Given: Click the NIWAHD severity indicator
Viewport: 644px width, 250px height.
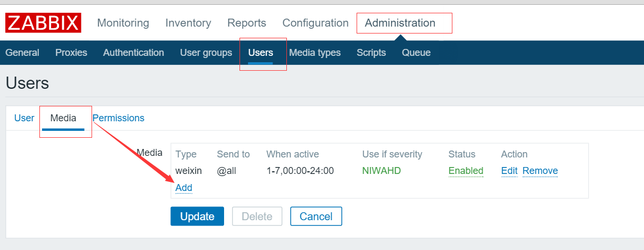Looking at the screenshot, I should point(382,171).
